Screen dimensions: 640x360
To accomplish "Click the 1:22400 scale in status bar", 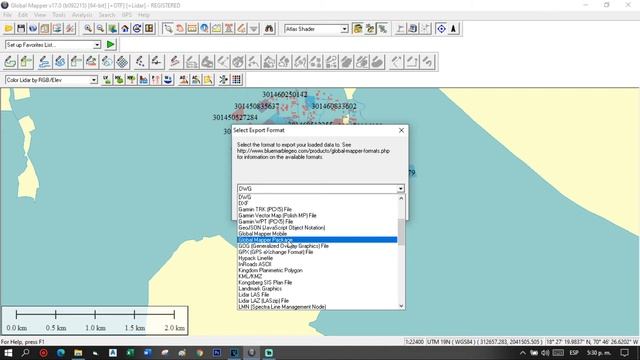I will (x=414, y=342).
